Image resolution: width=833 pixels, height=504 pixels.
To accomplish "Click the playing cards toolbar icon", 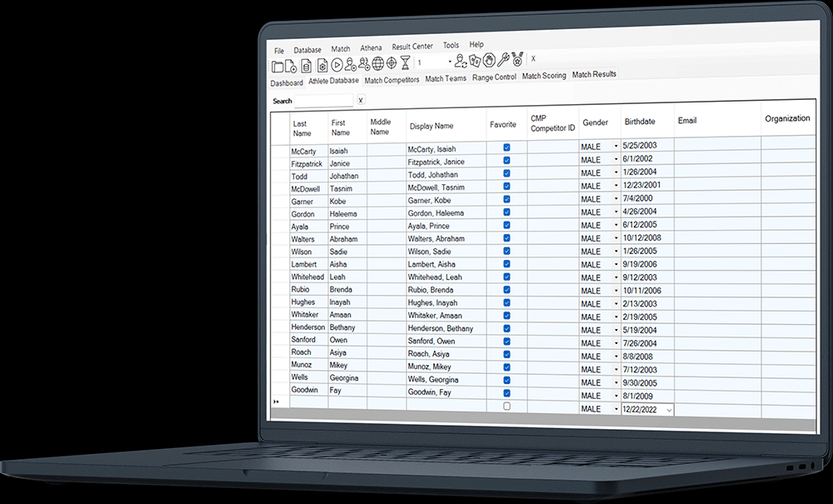I will 475,61.
